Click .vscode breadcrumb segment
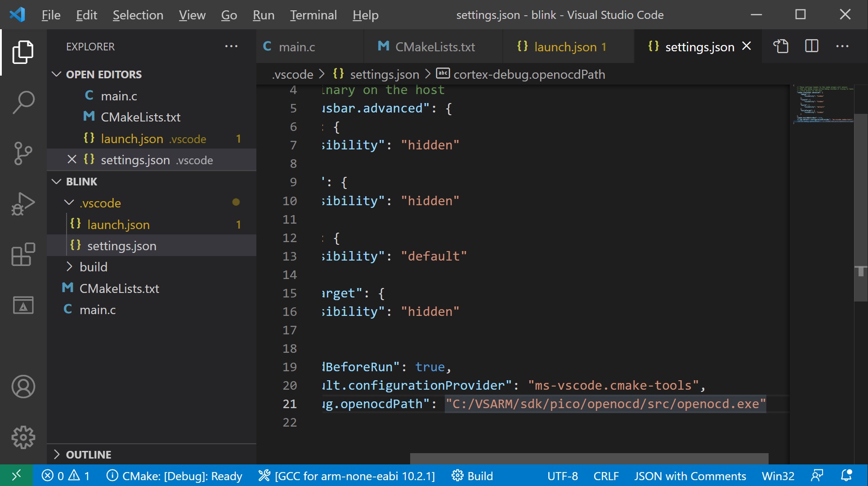 [x=292, y=74]
